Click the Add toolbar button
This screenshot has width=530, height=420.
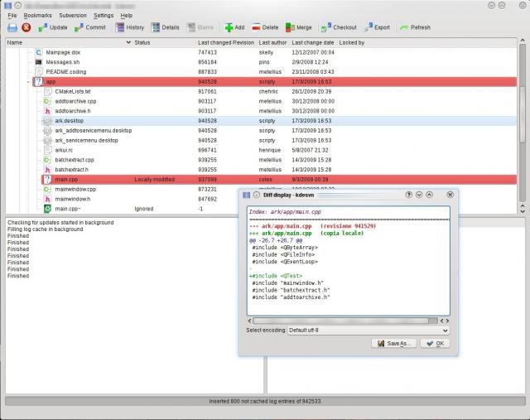tap(234, 27)
